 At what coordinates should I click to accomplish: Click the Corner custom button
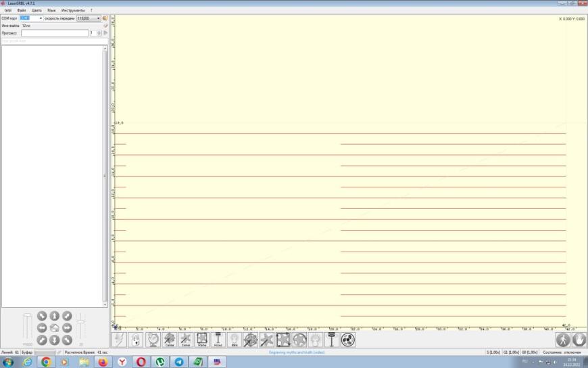pyautogui.click(x=186, y=340)
